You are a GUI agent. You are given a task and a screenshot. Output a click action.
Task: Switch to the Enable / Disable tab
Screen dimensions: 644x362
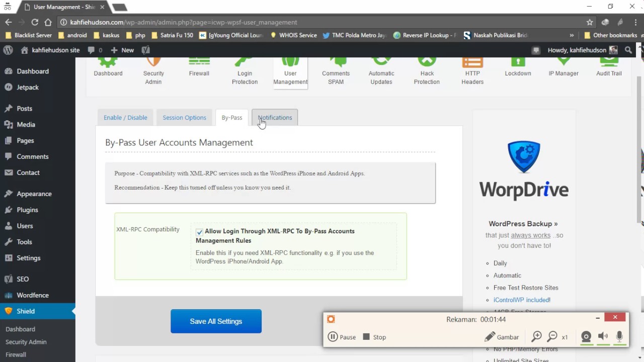click(x=125, y=118)
